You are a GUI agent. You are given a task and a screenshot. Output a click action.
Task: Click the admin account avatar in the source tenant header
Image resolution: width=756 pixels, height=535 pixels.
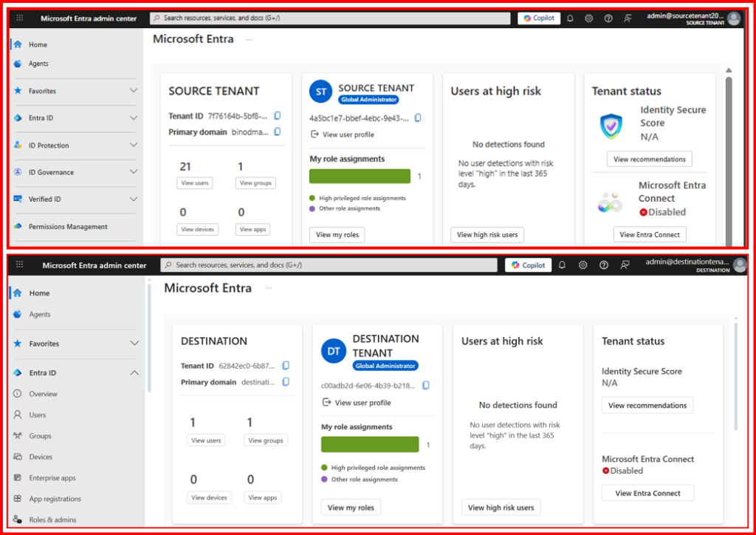coord(733,18)
